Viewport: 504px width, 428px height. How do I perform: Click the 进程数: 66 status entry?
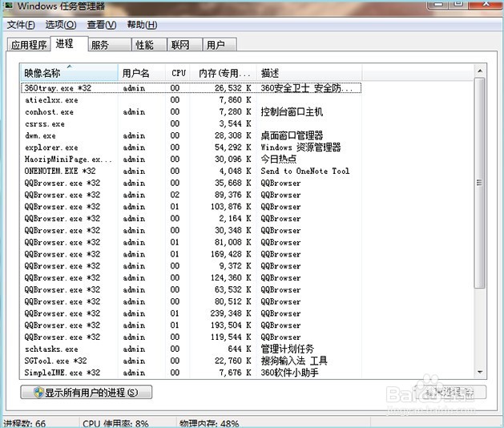click(25, 423)
